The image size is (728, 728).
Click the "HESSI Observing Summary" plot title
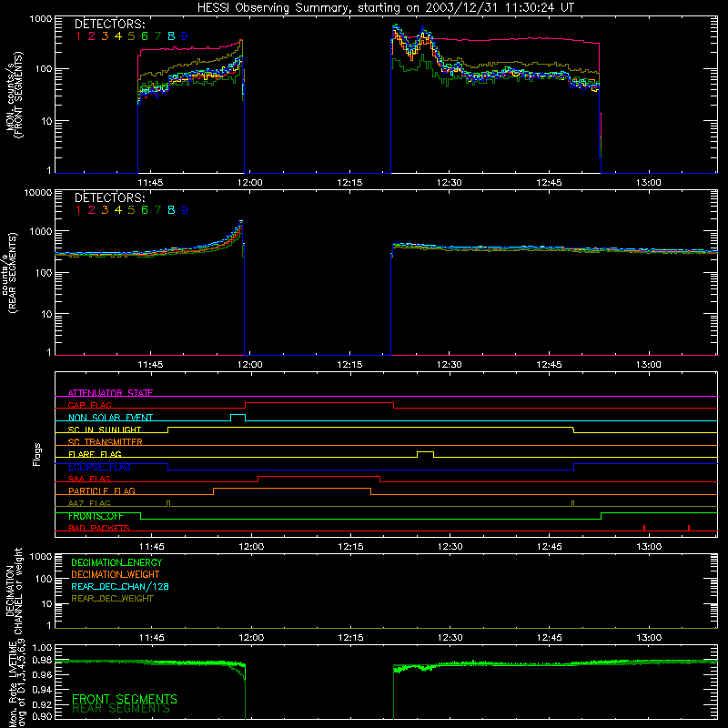coord(385,7)
